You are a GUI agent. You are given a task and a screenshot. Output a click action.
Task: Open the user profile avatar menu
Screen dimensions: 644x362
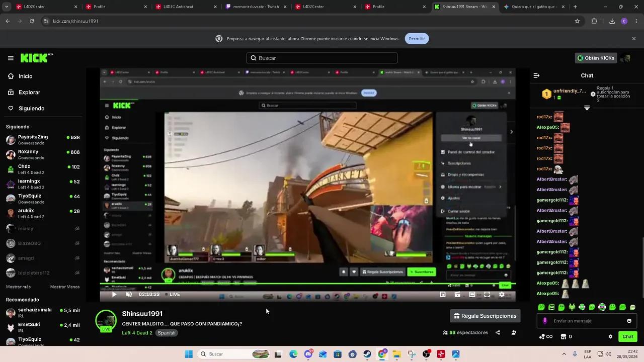625,58
